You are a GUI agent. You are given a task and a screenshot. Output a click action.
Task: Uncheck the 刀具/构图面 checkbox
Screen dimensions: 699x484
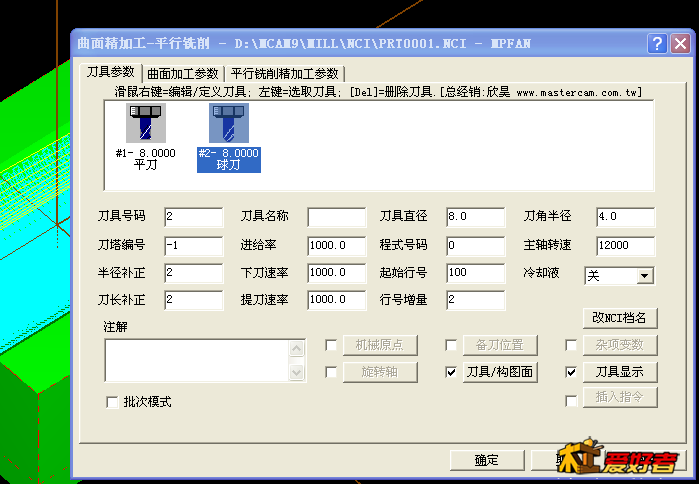451,372
